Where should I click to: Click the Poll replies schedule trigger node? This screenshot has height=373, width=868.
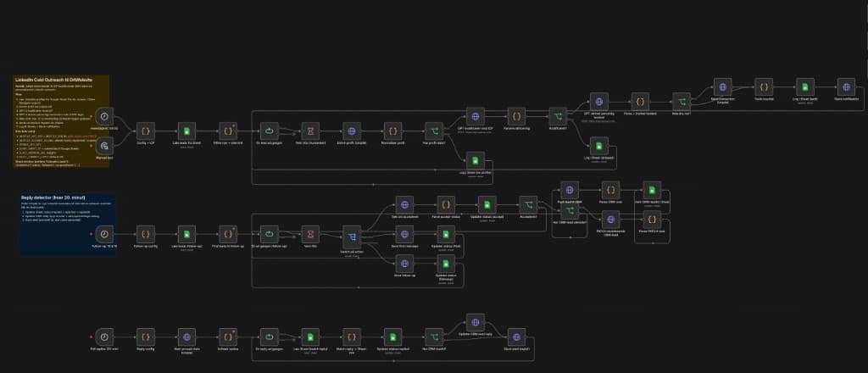(x=103, y=336)
